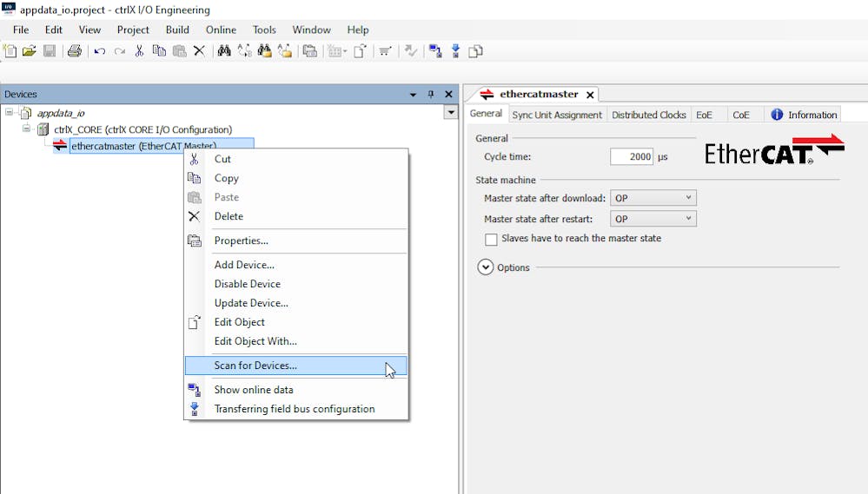Open the Window menu
Screen dimensions: 868x494
click(x=312, y=30)
